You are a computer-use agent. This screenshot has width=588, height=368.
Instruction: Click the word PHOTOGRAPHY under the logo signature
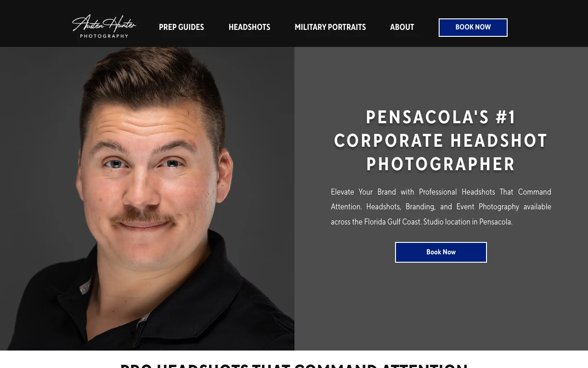point(104,36)
